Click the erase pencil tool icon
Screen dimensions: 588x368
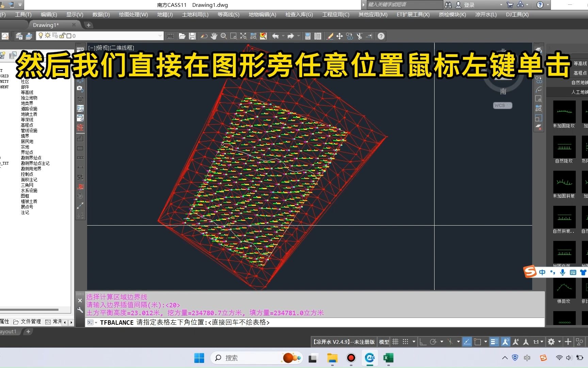tap(330, 36)
